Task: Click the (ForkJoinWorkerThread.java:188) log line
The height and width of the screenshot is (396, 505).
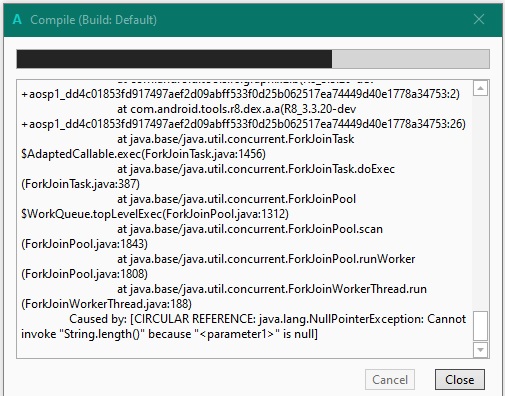Action: (106, 304)
